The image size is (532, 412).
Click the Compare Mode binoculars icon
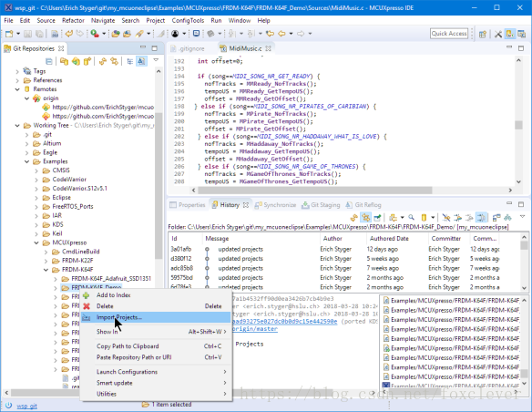pos(508,218)
